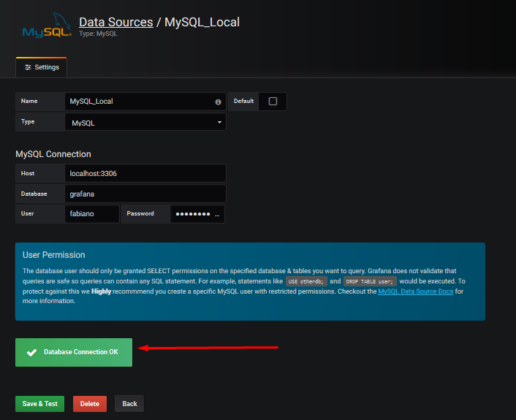Viewport: 516px width, 420px height.
Task: Click the Default label next to checkbox
Action: [x=243, y=101]
